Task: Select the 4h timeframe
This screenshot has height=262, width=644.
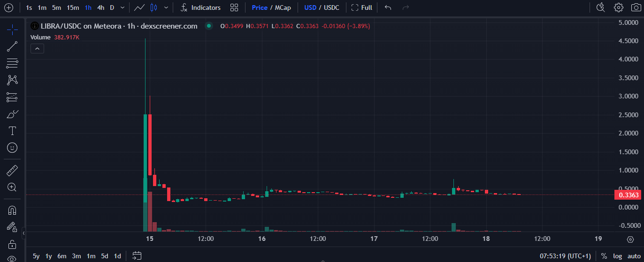Action: 100,7
